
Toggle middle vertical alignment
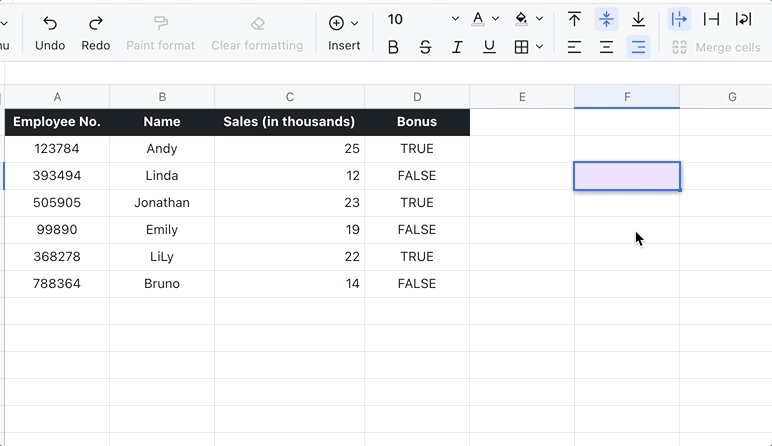606,19
